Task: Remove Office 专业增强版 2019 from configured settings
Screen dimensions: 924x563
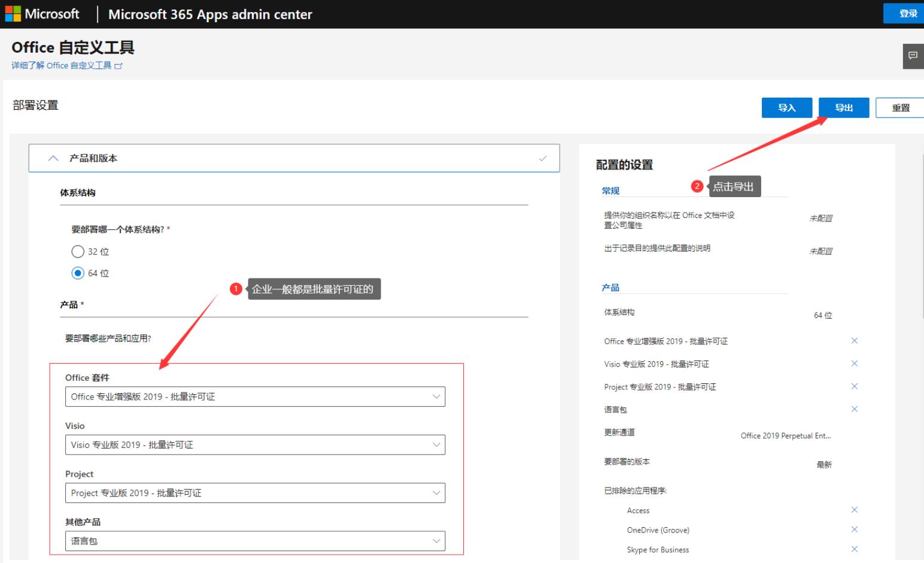Action: [854, 341]
